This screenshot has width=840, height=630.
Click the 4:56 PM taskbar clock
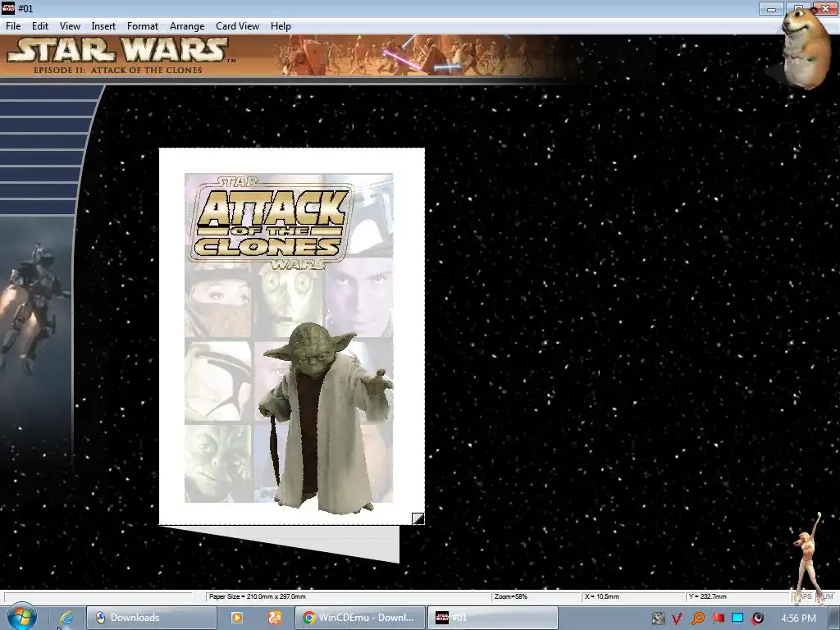pos(798,619)
